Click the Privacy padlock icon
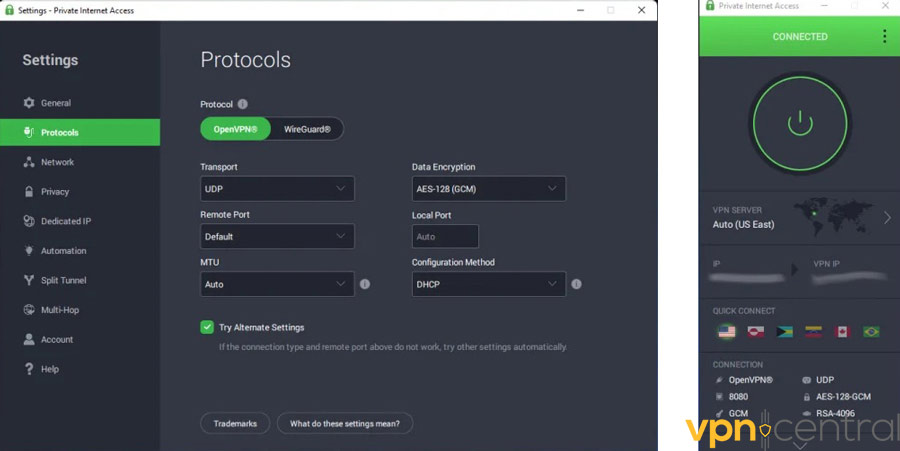 [29, 192]
